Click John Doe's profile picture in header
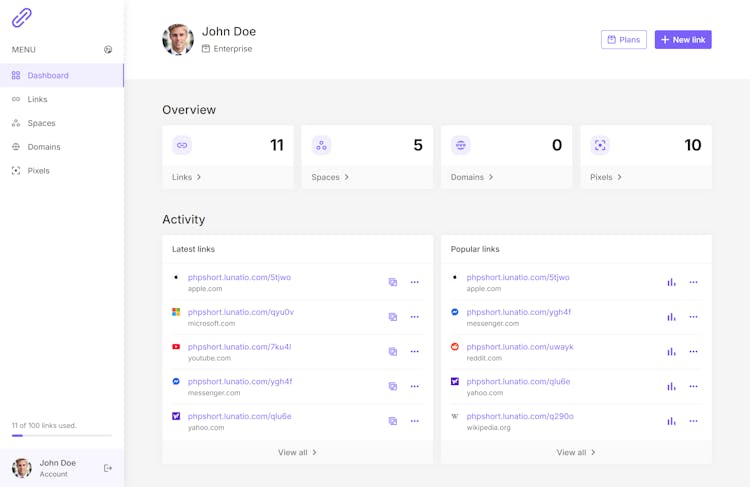The height and width of the screenshot is (487, 750). [x=178, y=40]
